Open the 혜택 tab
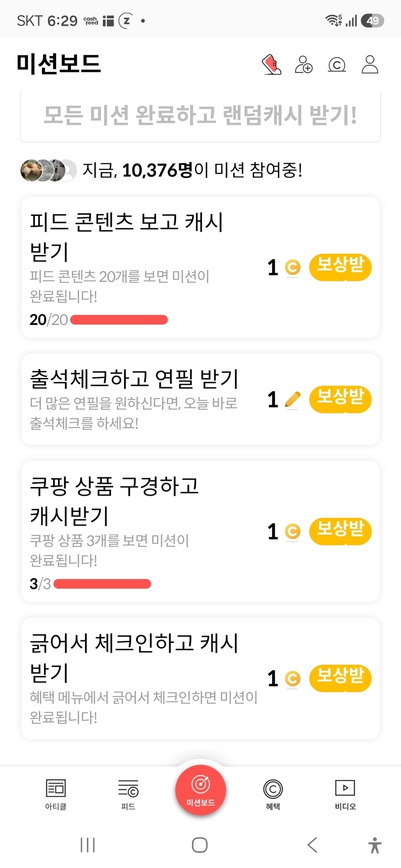 tap(273, 795)
